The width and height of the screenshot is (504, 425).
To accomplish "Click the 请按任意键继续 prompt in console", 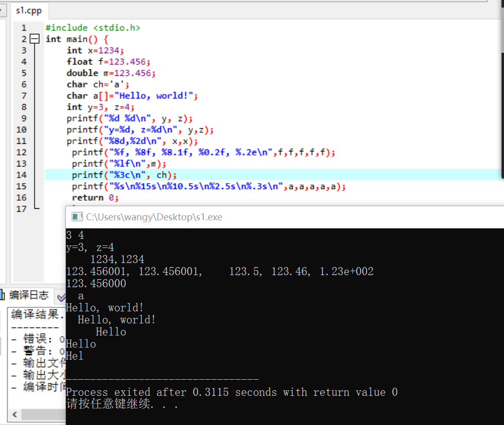I will pos(122,404).
